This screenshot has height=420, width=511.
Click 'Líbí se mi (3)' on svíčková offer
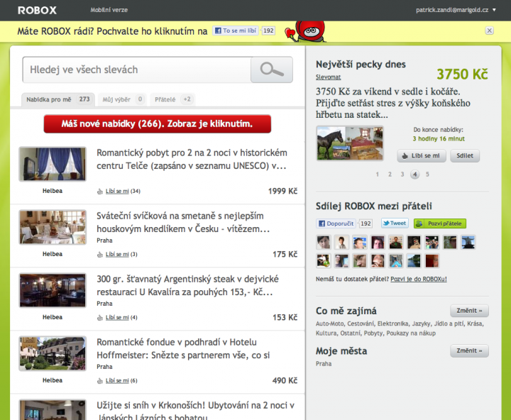coord(121,255)
